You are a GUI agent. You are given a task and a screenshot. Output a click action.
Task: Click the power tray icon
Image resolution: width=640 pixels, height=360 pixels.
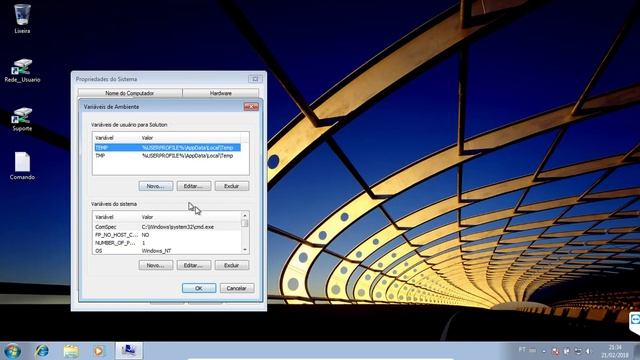[x=567, y=351]
